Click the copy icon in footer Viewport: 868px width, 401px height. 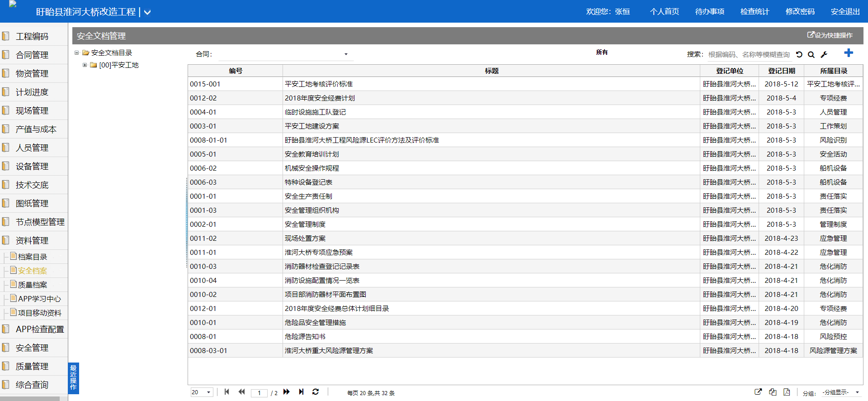click(x=773, y=392)
